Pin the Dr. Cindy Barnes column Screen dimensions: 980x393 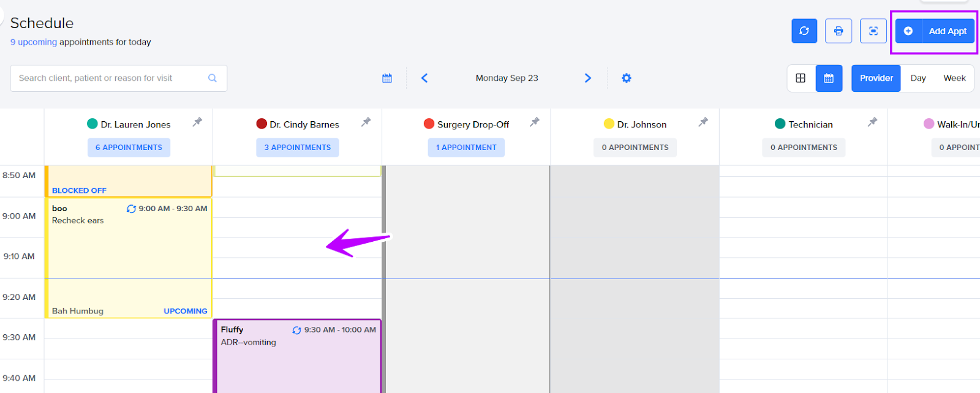tap(366, 122)
